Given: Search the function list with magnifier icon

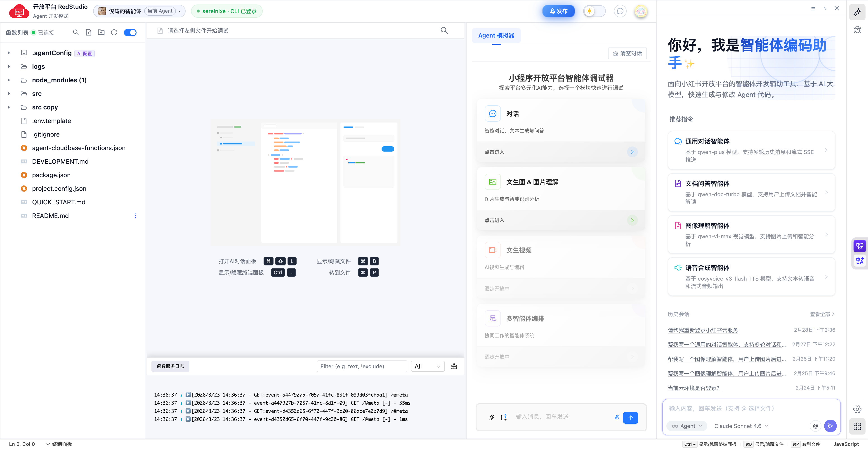Looking at the screenshot, I should point(76,32).
